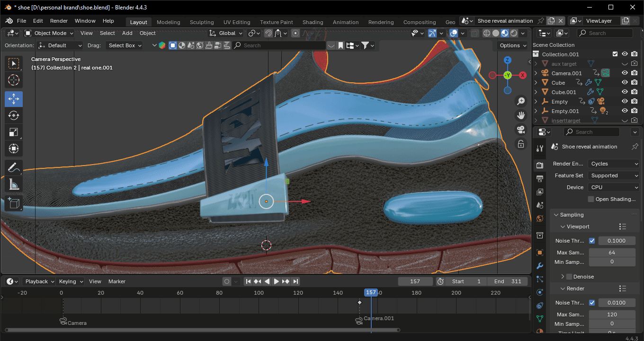This screenshot has height=341, width=644.
Task: Click the Options button in viewport header
Action: [512, 45]
